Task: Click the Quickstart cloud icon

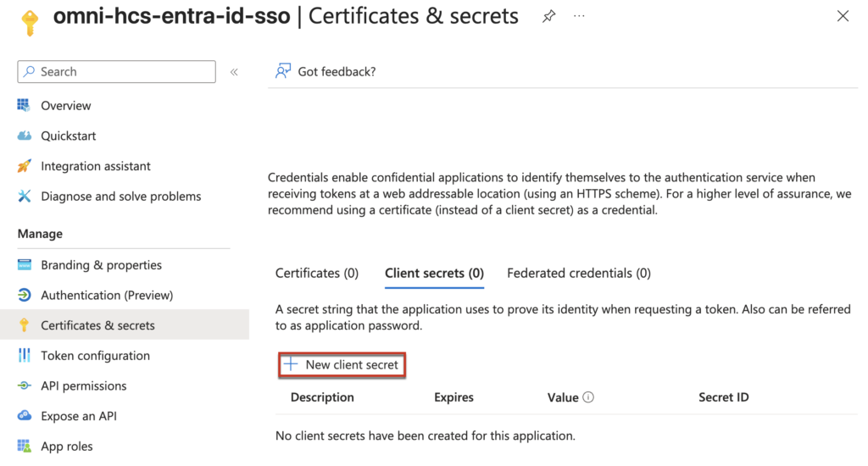Action: [x=24, y=136]
